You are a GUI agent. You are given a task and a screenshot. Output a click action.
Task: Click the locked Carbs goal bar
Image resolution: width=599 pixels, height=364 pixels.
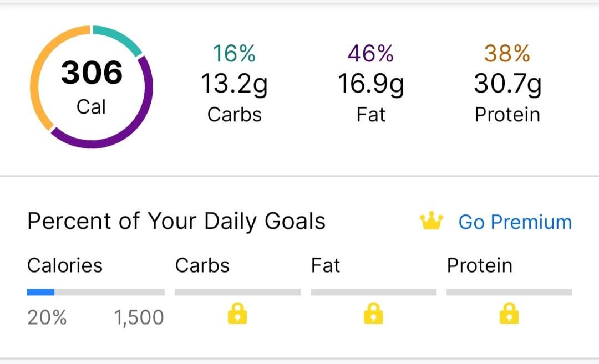click(237, 293)
